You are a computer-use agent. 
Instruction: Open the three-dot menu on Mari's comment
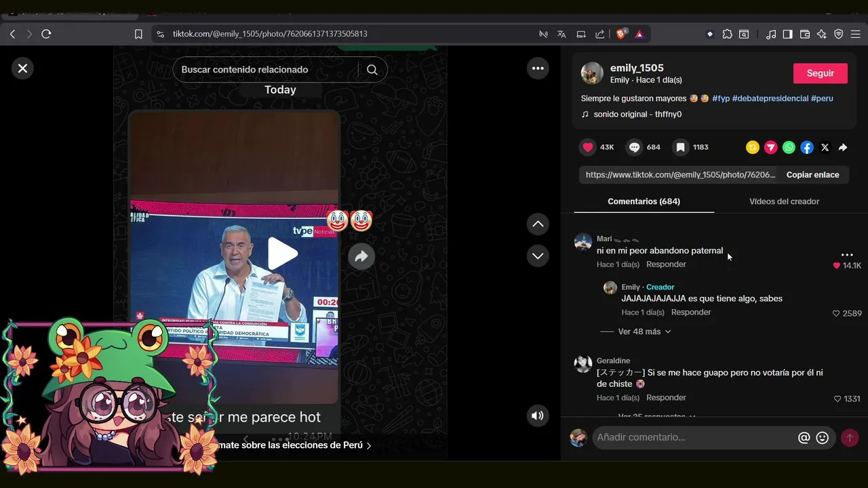847,255
